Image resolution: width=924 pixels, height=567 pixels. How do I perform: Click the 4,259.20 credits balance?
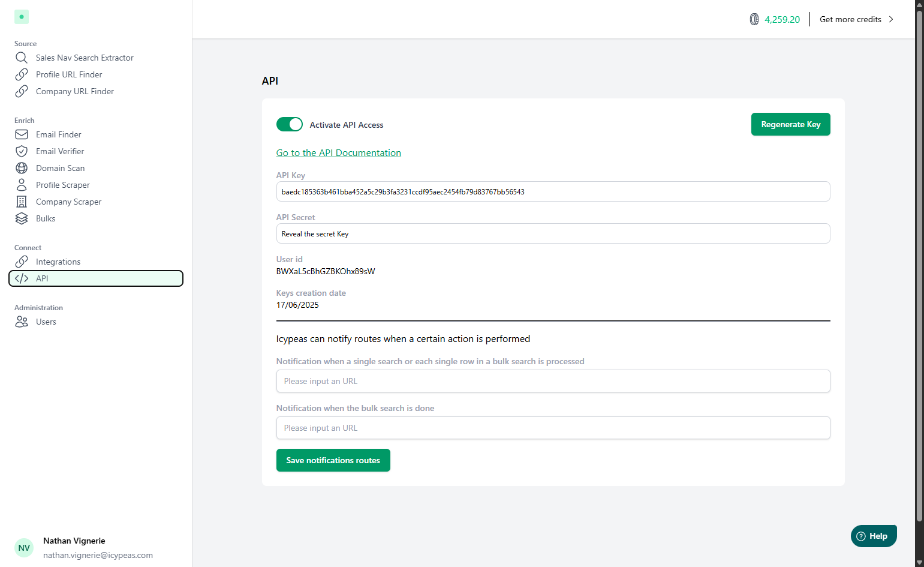coord(782,19)
